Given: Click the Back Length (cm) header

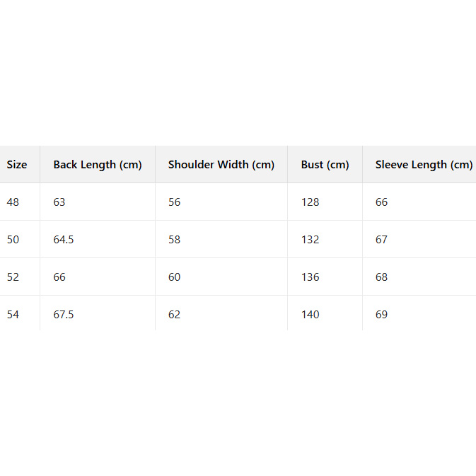Looking at the screenshot, I should (98, 165).
